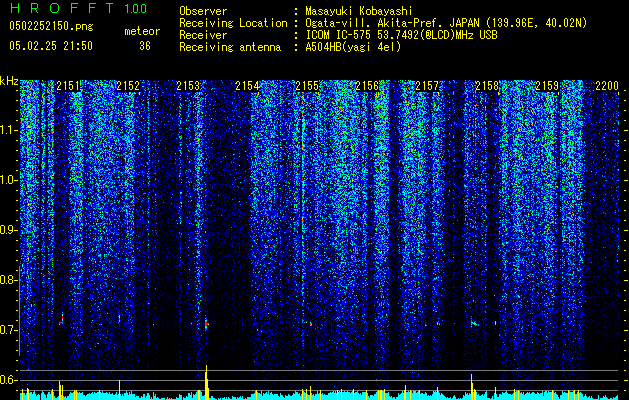
Task: Click the 2156 time marker
Action: (x=367, y=86)
